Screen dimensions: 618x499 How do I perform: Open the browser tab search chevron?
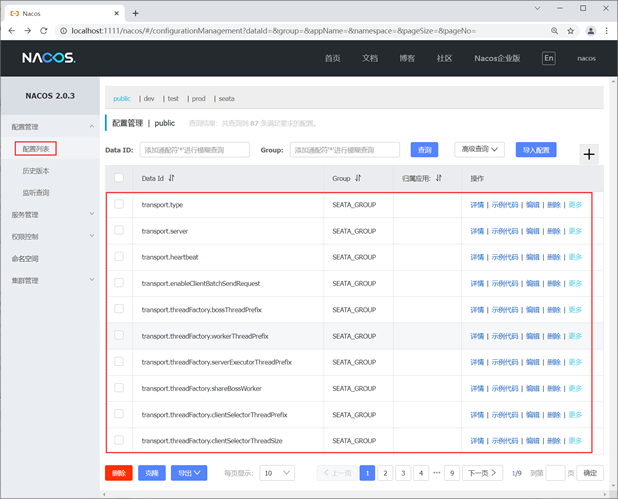point(537,8)
